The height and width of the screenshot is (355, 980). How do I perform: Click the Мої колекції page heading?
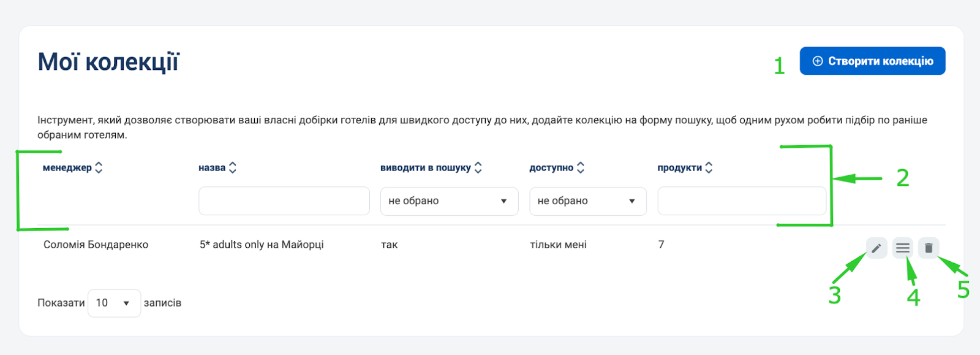(x=108, y=63)
